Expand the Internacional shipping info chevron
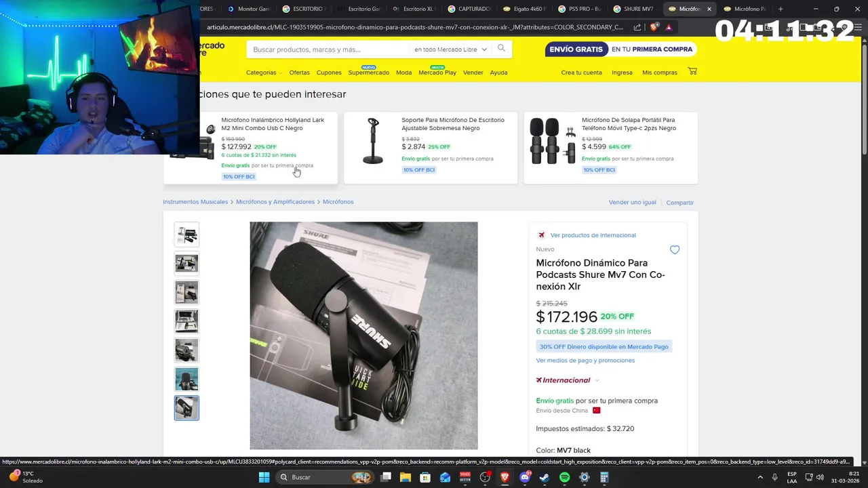This screenshot has width=868, height=488. click(x=597, y=380)
